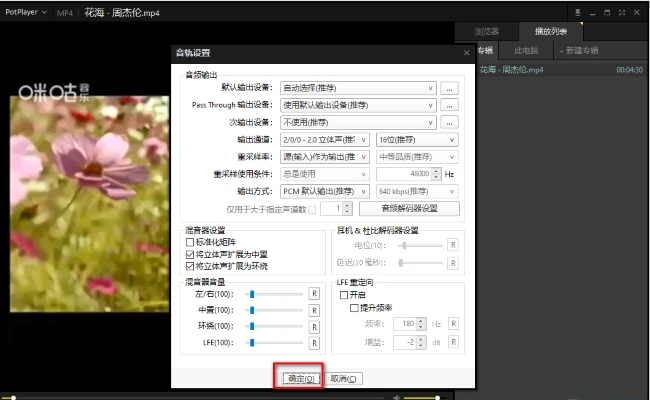Adjust the 左/右(100) volume slider
Image resolution: width=650 pixels, height=400 pixels.
coord(274,294)
